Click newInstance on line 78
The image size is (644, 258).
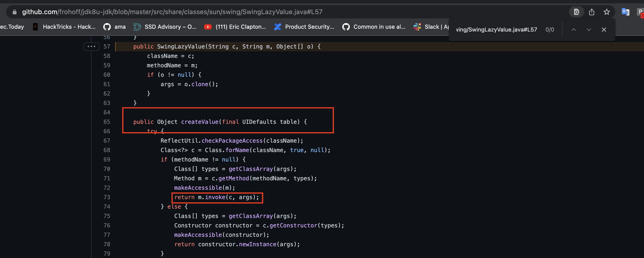point(257,244)
